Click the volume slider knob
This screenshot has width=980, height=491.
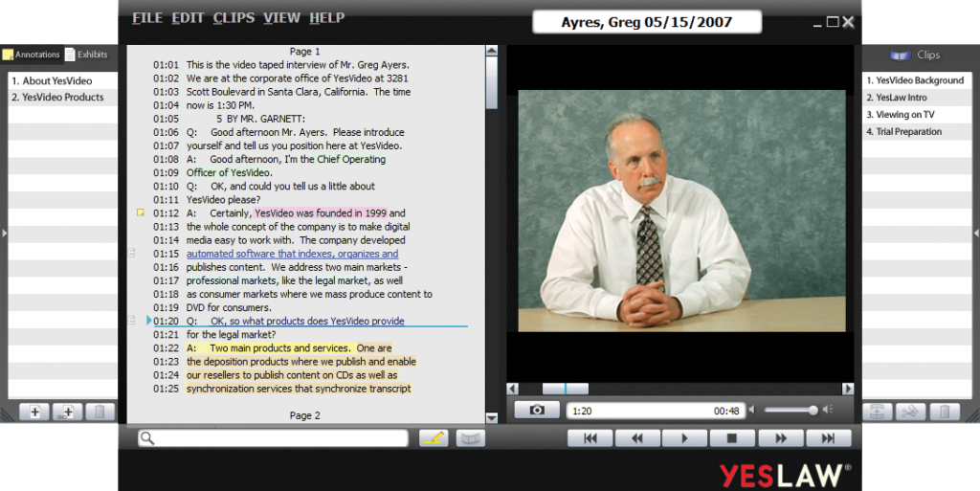[x=813, y=411]
